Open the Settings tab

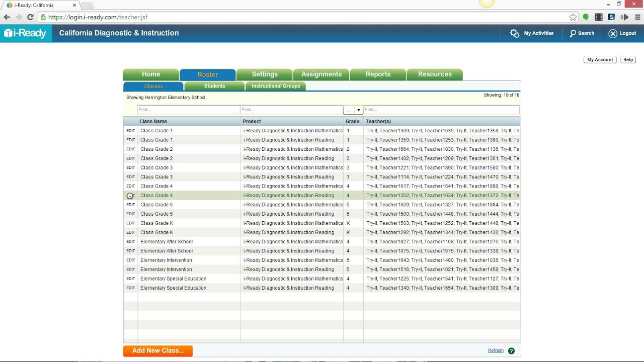tap(265, 74)
